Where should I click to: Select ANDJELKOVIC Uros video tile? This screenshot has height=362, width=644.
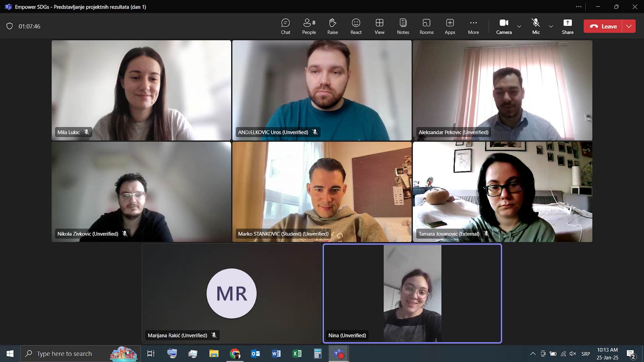point(322,90)
